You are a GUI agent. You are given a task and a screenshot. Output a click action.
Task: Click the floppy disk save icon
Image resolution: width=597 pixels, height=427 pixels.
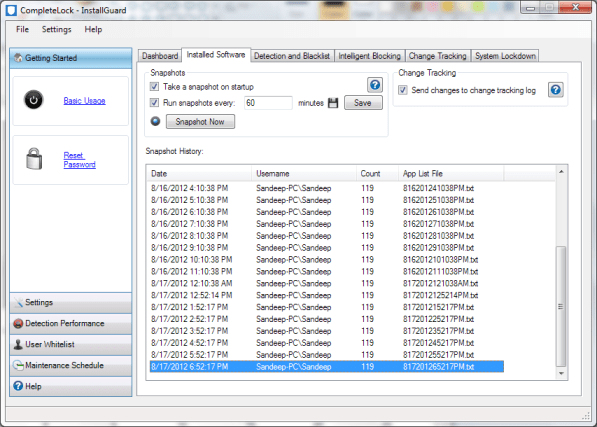coord(333,103)
